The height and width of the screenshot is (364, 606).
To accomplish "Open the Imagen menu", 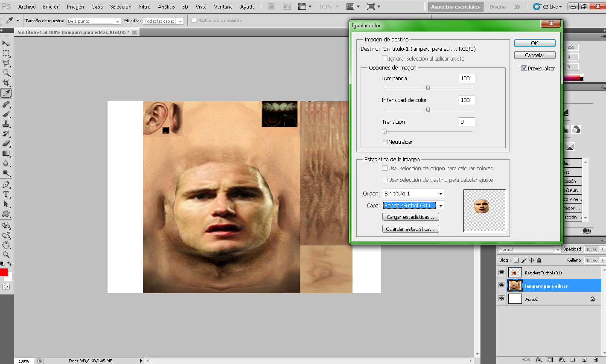I will tap(75, 7).
